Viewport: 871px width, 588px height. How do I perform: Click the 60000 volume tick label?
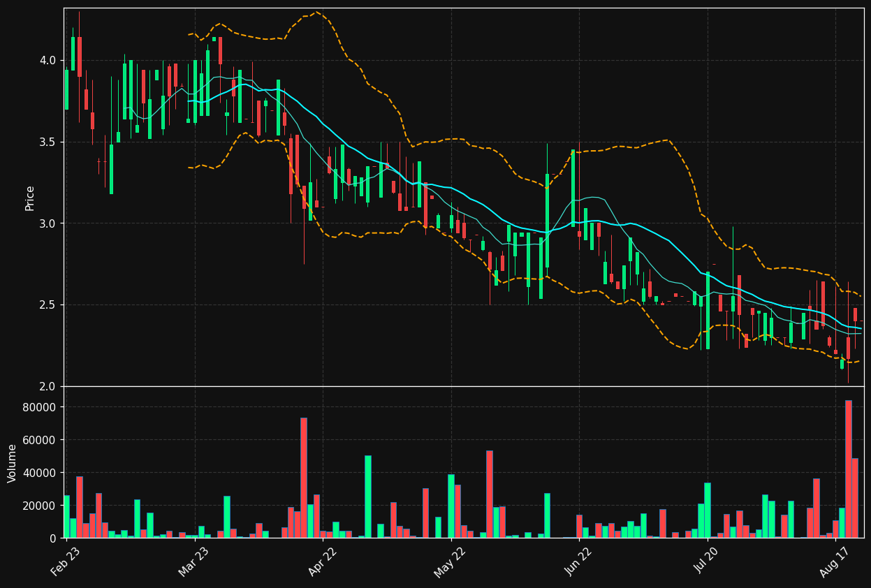click(40, 441)
